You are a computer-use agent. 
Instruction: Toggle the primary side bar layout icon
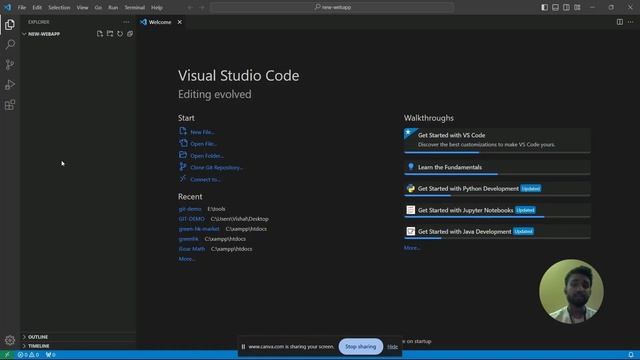point(544,7)
